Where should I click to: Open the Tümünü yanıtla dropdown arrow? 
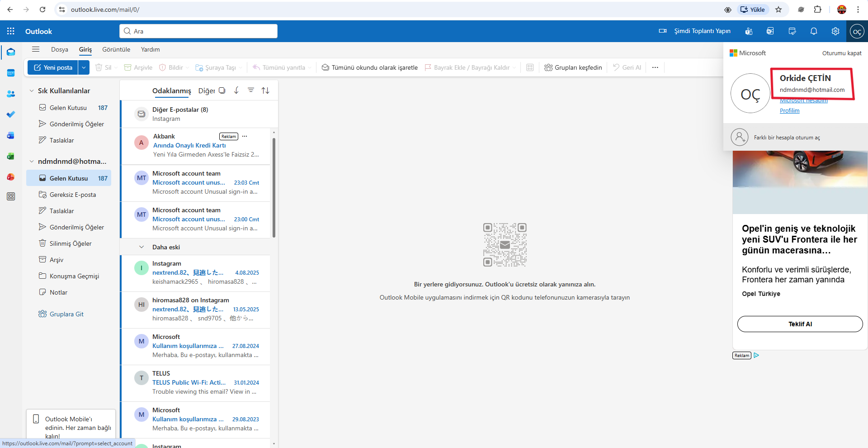click(310, 67)
